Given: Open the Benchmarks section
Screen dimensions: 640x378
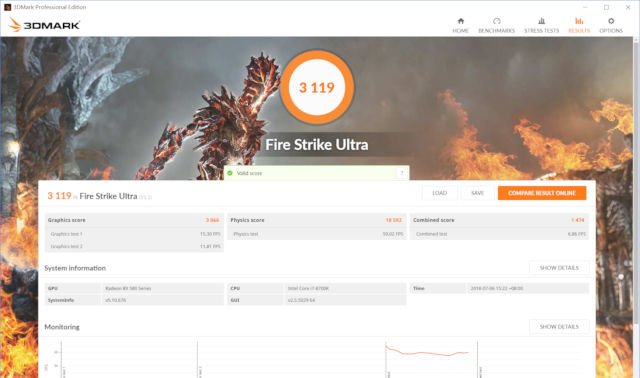Looking at the screenshot, I should pyautogui.click(x=496, y=25).
